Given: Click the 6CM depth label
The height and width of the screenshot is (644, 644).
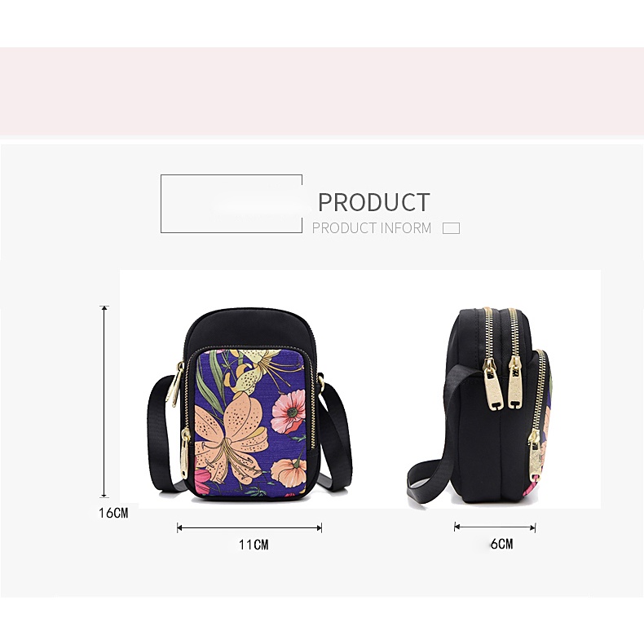Looking at the screenshot, I should click(501, 545).
